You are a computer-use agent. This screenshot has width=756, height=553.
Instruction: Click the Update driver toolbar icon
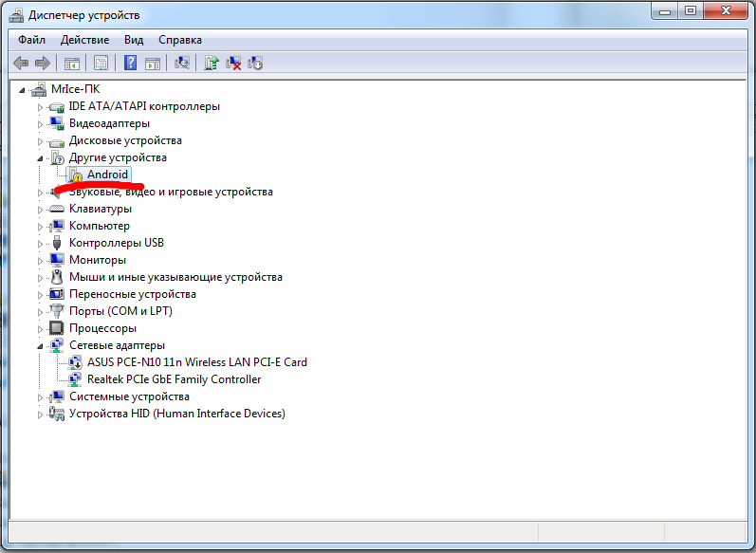pos(212,63)
